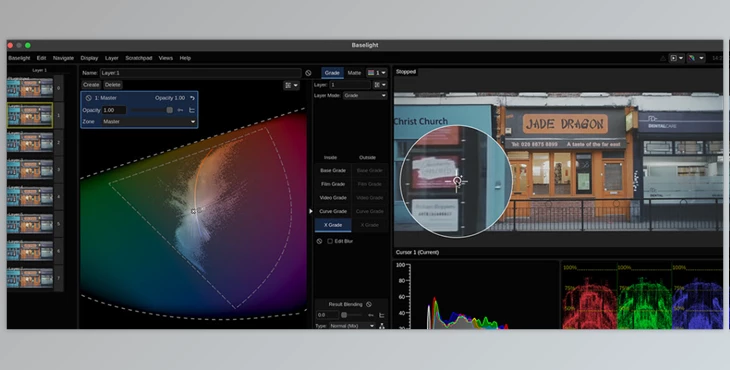Click the key icon in Result Blending row

[x=371, y=315]
